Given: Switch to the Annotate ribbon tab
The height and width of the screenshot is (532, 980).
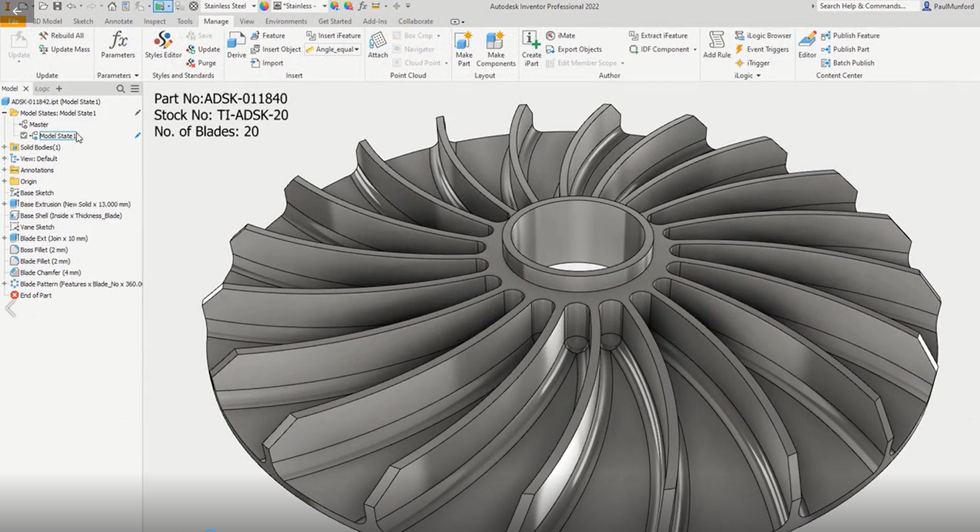Looking at the screenshot, I should (119, 21).
